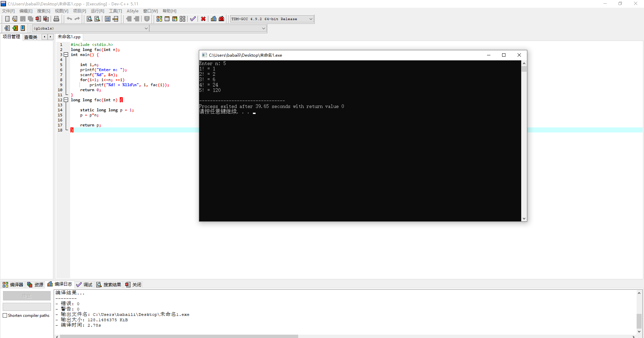Click the blue bookmark toolbar icon

pyautogui.click(x=23, y=28)
